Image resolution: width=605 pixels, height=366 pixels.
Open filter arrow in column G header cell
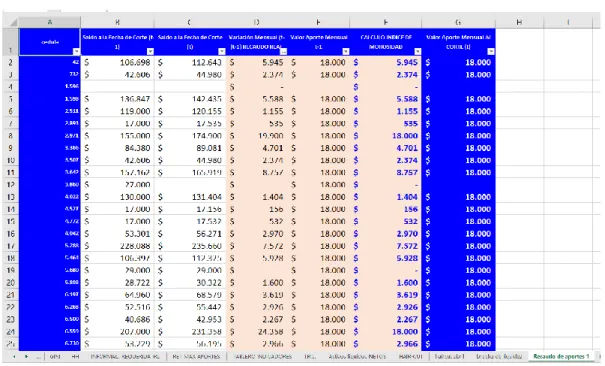491,51
